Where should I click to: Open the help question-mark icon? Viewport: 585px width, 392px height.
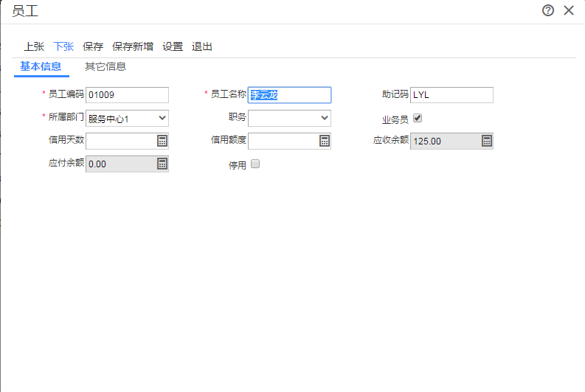coord(547,10)
